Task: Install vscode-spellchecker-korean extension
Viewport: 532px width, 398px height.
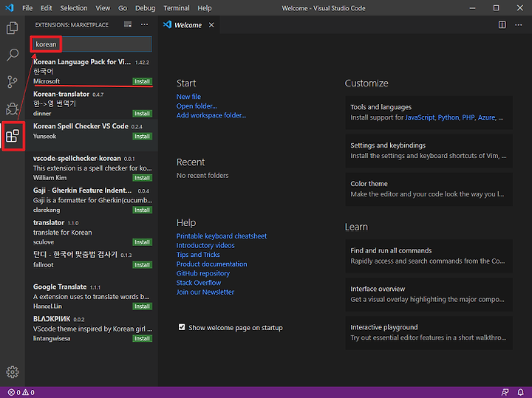Action: (x=142, y=178)
